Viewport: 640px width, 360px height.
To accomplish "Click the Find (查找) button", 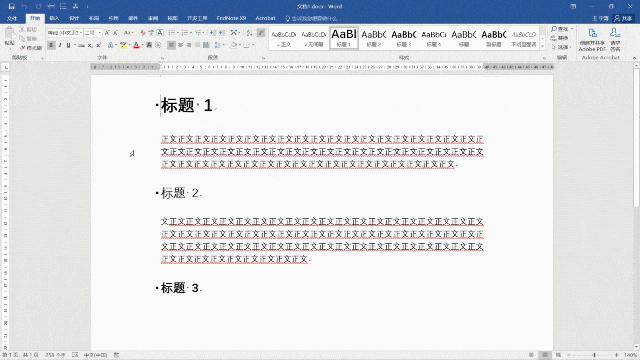I will [x=561, y=29].
